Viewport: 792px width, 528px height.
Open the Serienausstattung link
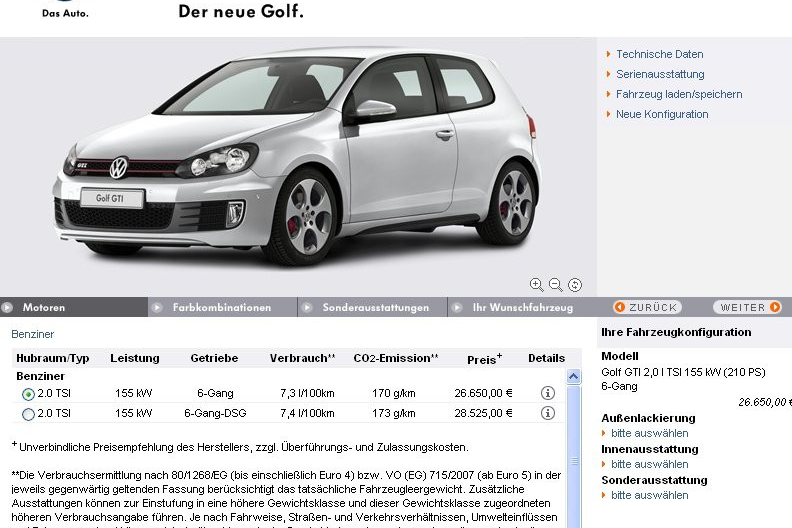(660, 74)
